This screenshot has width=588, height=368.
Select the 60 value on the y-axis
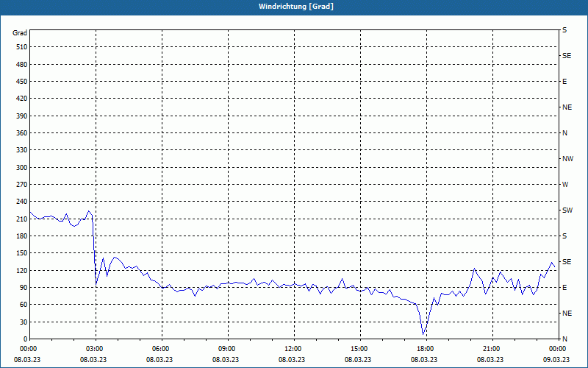click(x=24, y=305)
